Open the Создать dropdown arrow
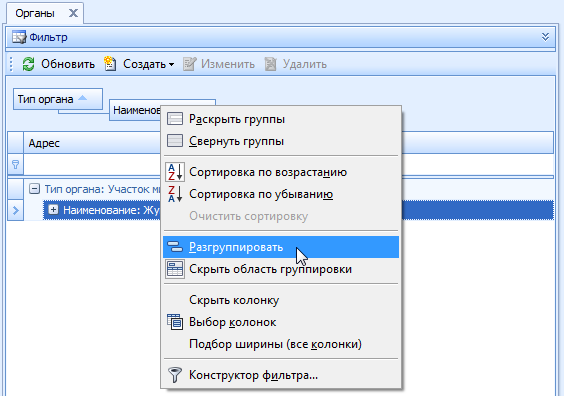Screen dimensions: 564x396 tap(172, 65)
